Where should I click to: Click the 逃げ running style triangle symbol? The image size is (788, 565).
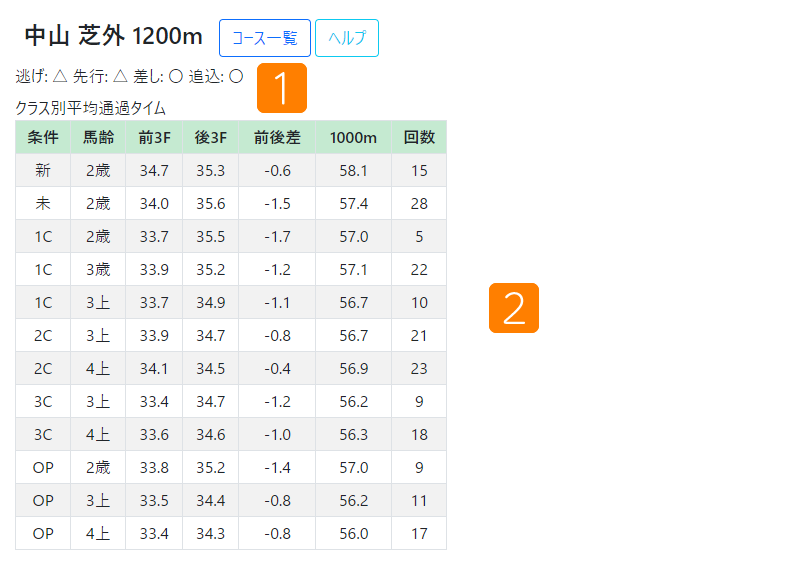pyautogui.click(x=60, y=76)
